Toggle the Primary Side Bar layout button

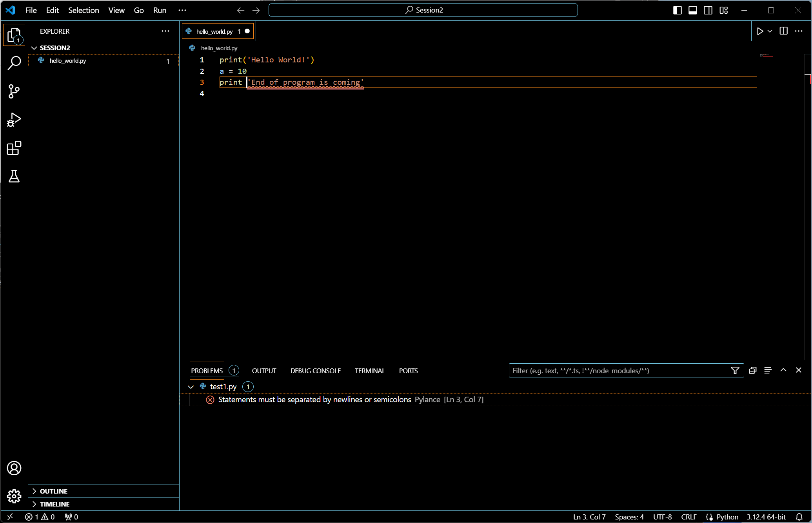point(677,10)
